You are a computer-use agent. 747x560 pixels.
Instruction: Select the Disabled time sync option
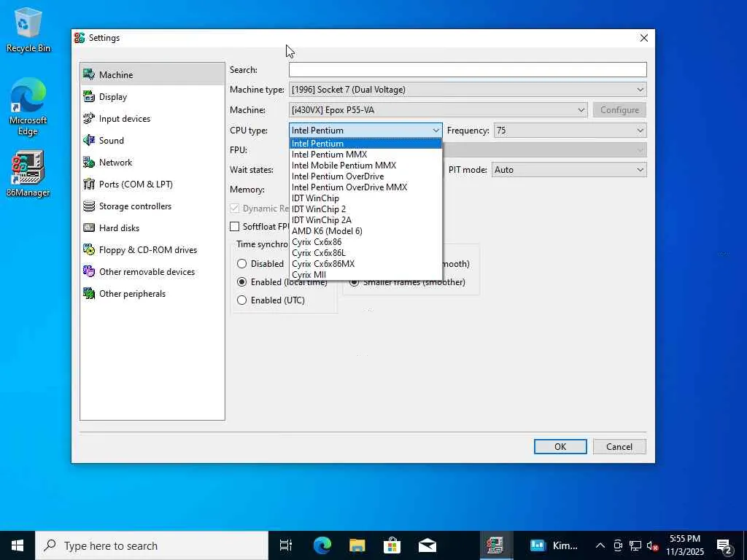242,264
